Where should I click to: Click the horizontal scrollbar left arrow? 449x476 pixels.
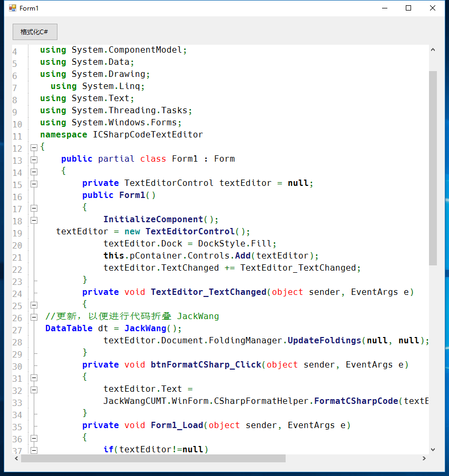click(x=16, y=459)
